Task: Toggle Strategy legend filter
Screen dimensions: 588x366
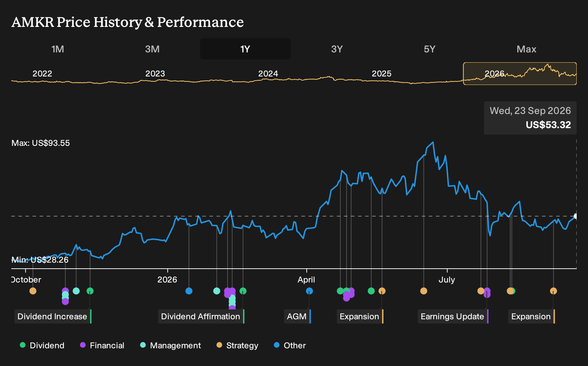Action: pos(237,345)
